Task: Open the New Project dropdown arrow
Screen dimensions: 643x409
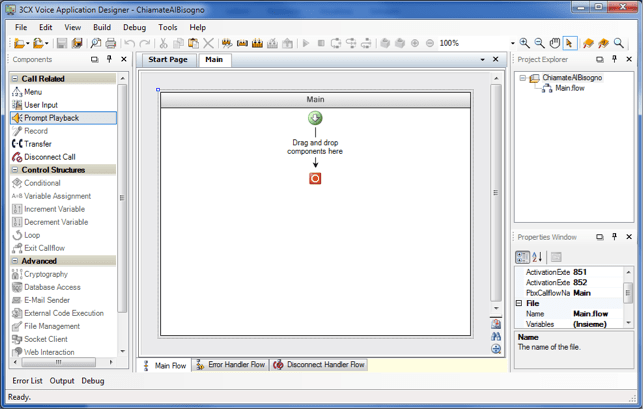Action: coord(28,43)
